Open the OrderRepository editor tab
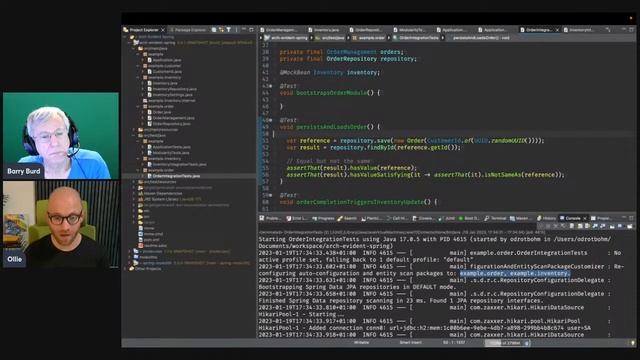 [366, 30]
